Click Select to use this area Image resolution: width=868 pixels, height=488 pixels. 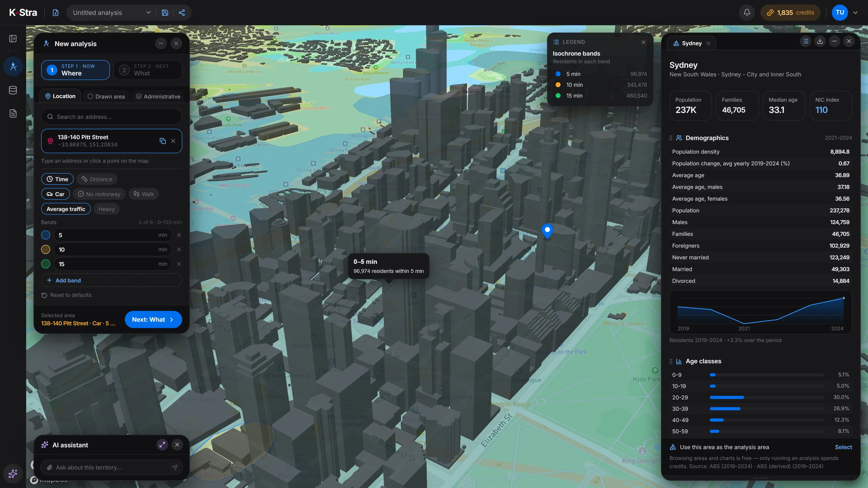tap(843, 447)
